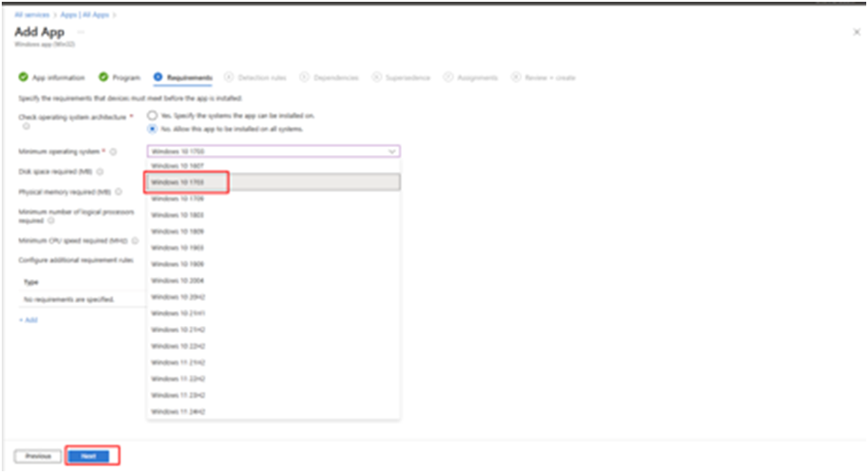Viewport: 868px width, 473px height.
Task: Click the Type column header
Action: coord(31,283)
